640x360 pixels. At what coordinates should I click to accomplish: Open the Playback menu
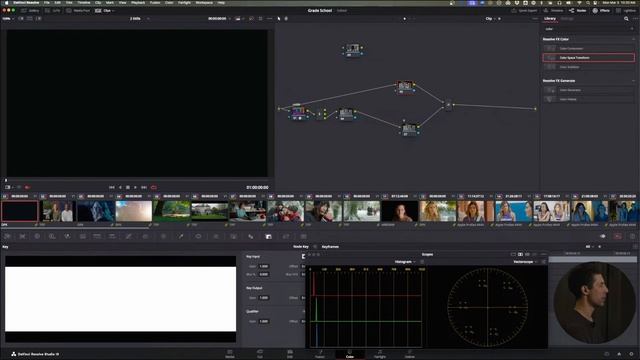[138, 2]
